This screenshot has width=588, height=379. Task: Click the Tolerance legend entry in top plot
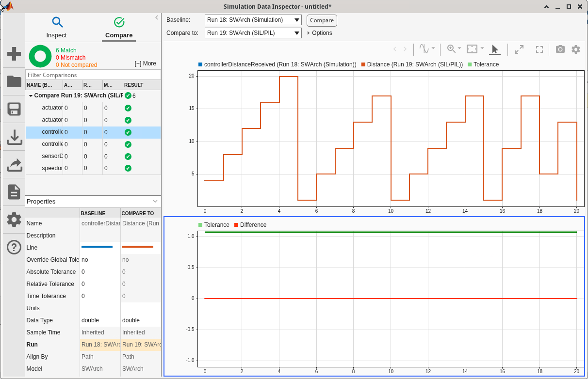pyautogui.click(x=483, y=64)
